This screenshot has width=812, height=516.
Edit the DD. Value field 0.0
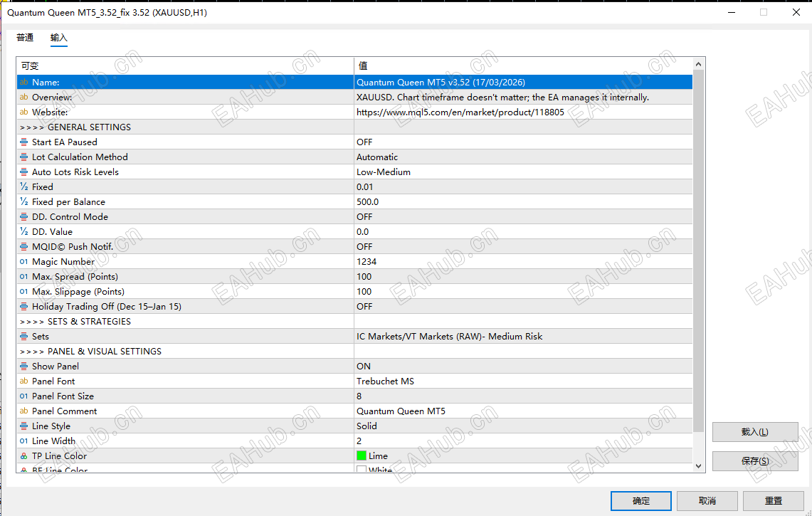coord(523,231)
